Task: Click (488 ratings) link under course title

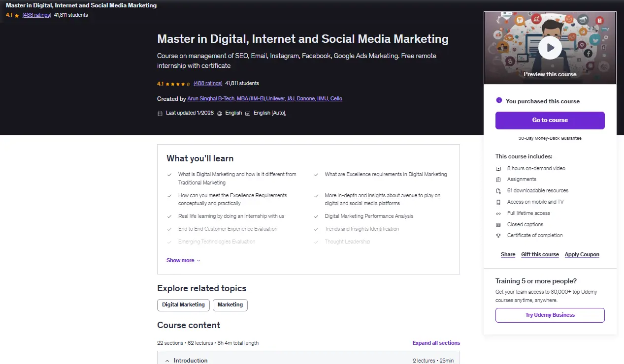Action: tap(208, 83)
